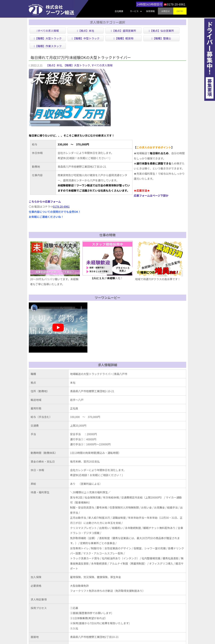Select the 【職種】中型トラック category
The height and width of the screenshot is (644, 215).
point(85,38)
